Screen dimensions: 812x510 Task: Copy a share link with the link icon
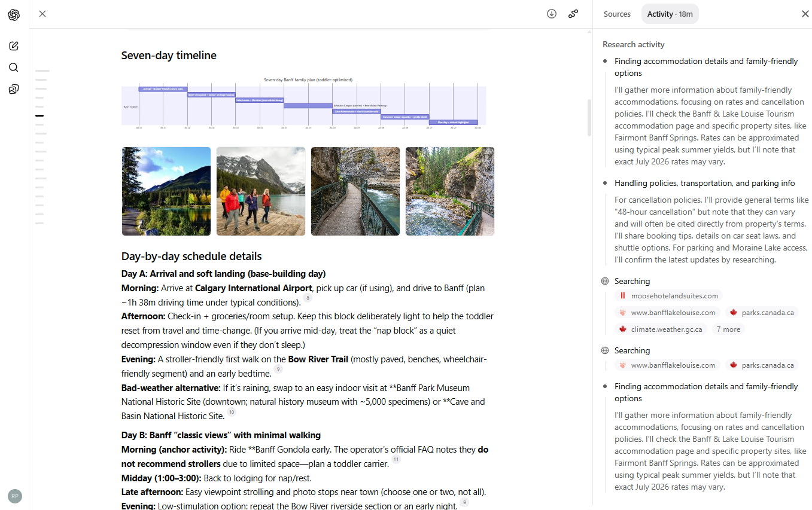[573, 13]
